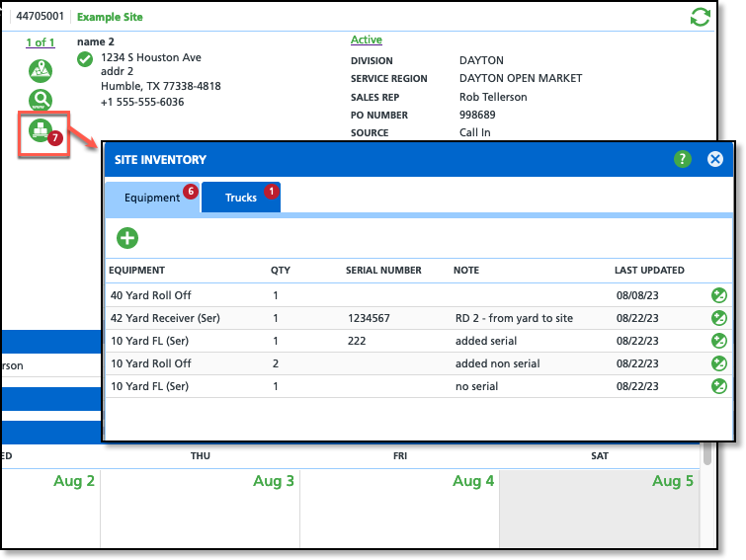Sort by EQUIPMENT column header

pos(136,270)
